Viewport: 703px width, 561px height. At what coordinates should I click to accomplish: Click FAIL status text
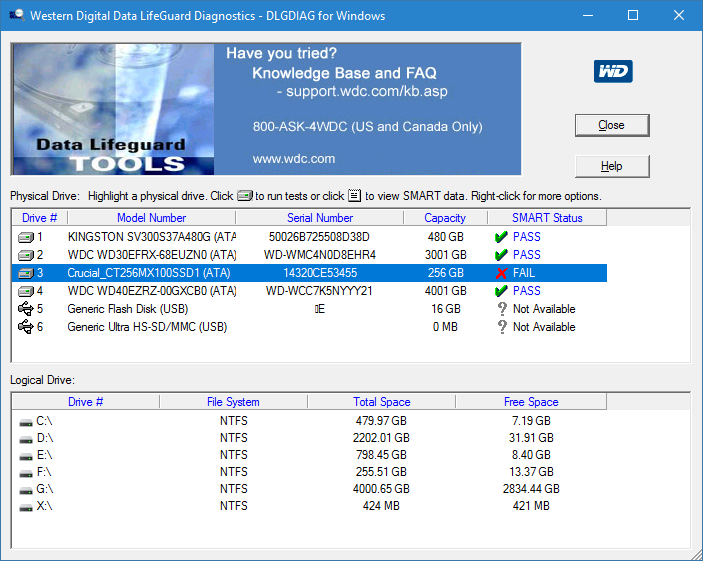point(524,273)
